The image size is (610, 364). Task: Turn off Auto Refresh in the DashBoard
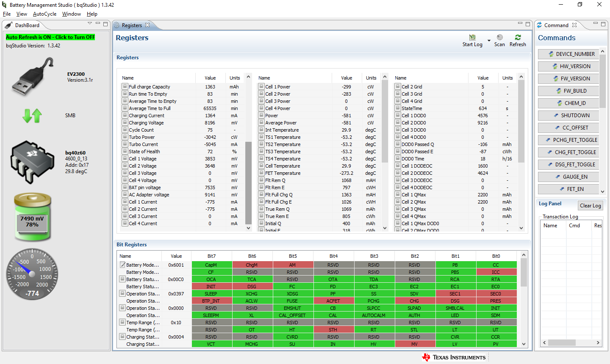(50, 37)
